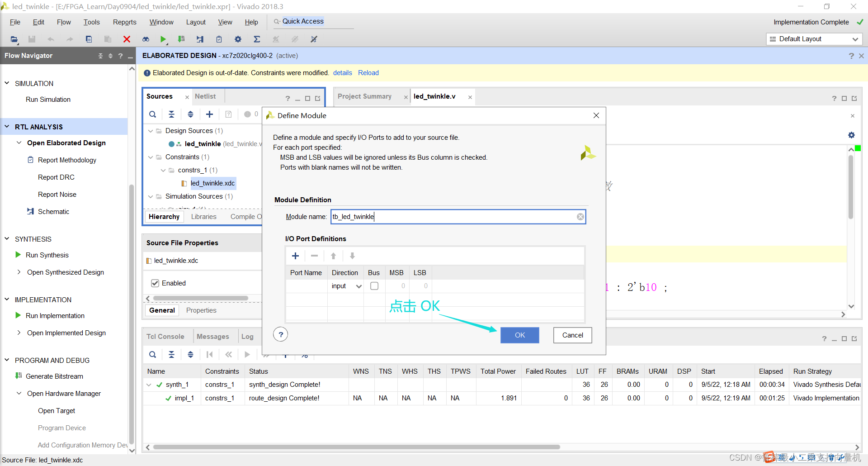This screenshot has width=868, height=466.
Task: Click the Port Name cell
Action: 307,286
